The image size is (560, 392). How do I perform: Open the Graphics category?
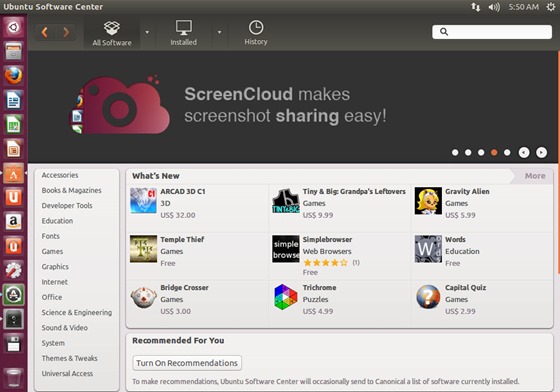[55, 267]
